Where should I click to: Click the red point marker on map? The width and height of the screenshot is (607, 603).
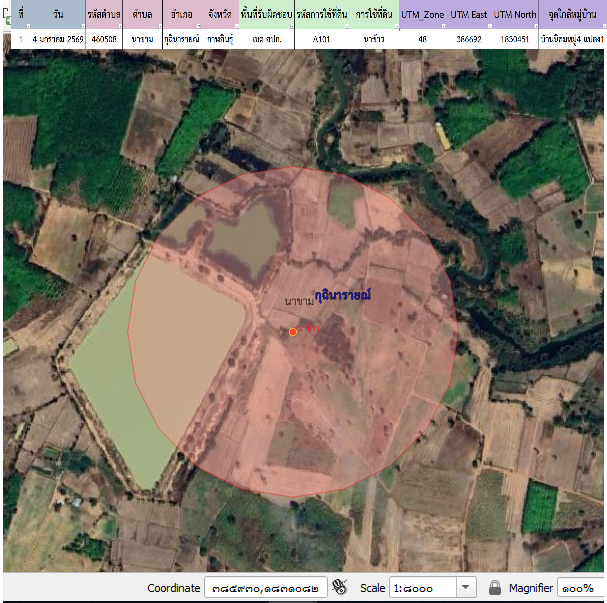[x=292, y=331]
